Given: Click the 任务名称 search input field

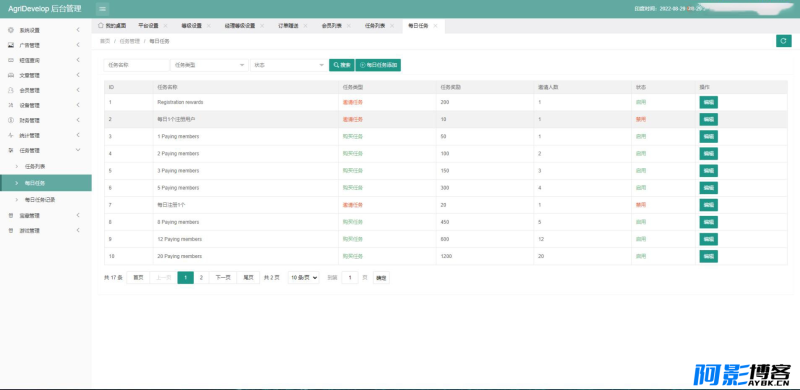Looking at the screenshot, I should [136, 65].
